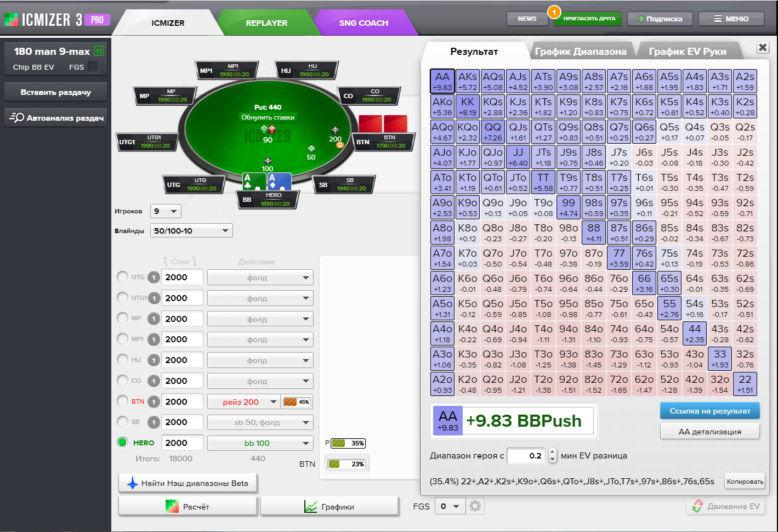Adjust the min EV difference stepper arrows
Image resolution: width=778 pixels, height=532 pixels.
553,456
